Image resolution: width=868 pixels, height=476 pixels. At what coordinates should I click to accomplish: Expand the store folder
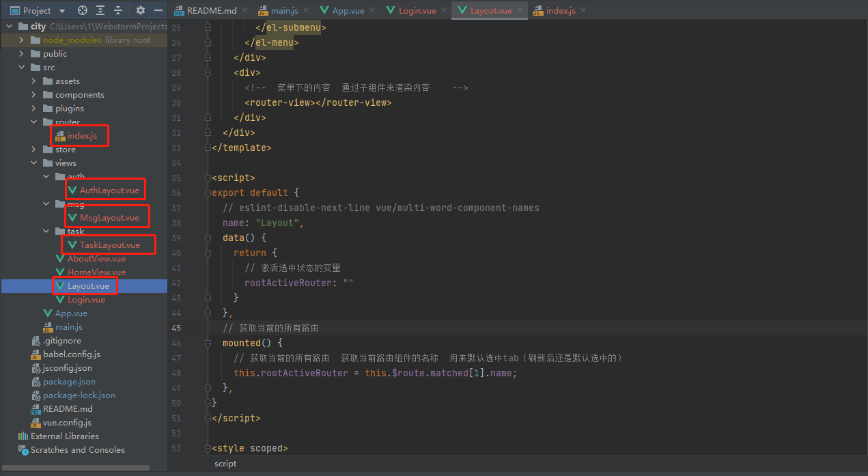click(34, 150)
